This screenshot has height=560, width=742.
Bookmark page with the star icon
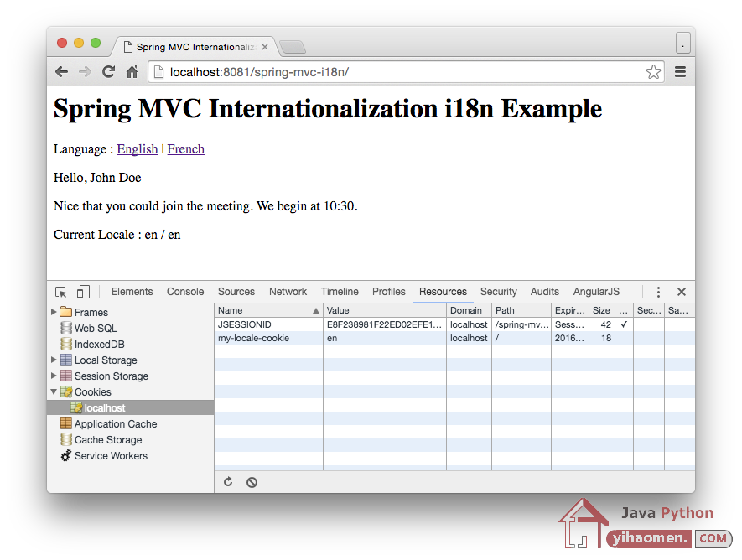(x=653, y=72)
